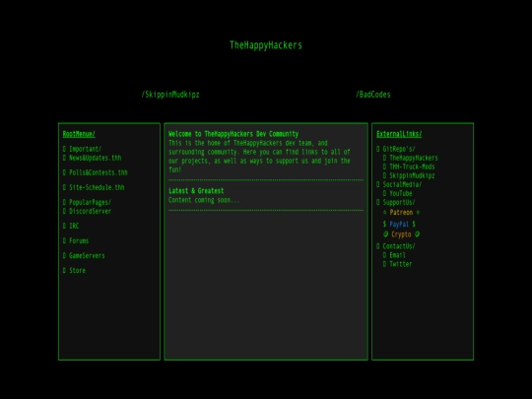This screenshot has height=399, width=532.
Task: Click 'Welcome to TheHappyHackers Dev Community' heading
Action: click(233, 134)
